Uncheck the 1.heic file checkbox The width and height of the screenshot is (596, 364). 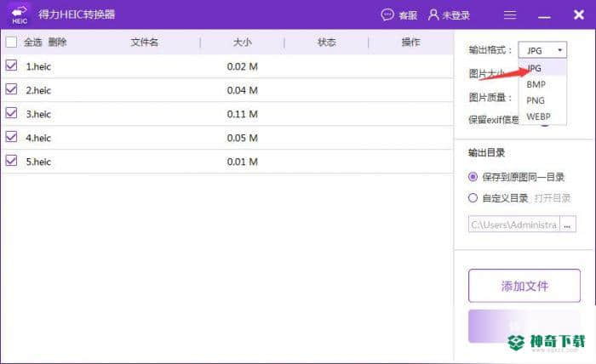point(11,65)
